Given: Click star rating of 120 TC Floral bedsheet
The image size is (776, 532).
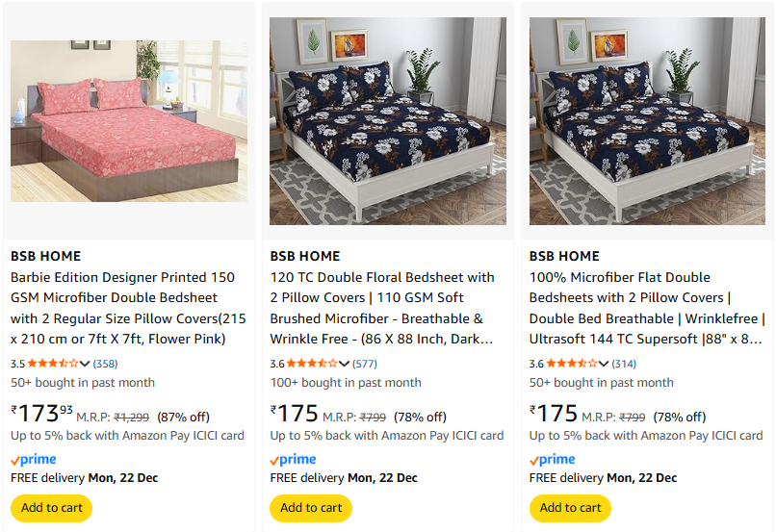Looking at the screenshot, I should [x=312, y=364].
